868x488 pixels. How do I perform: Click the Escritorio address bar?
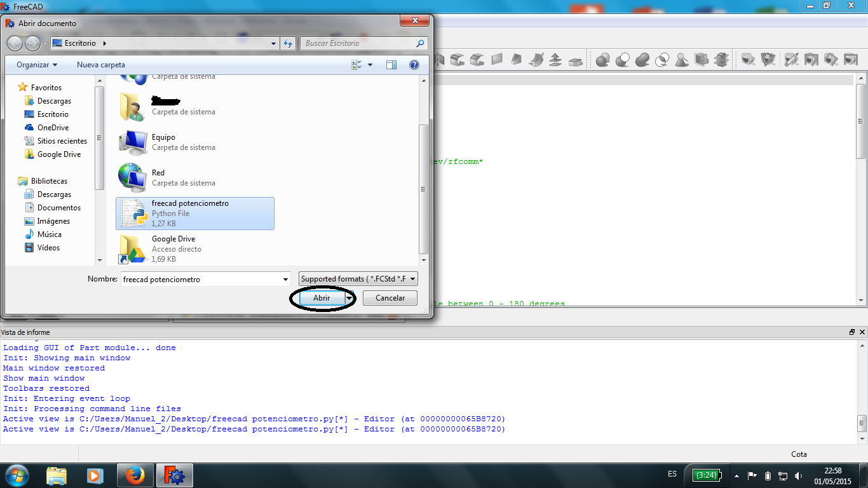point(164,43)
